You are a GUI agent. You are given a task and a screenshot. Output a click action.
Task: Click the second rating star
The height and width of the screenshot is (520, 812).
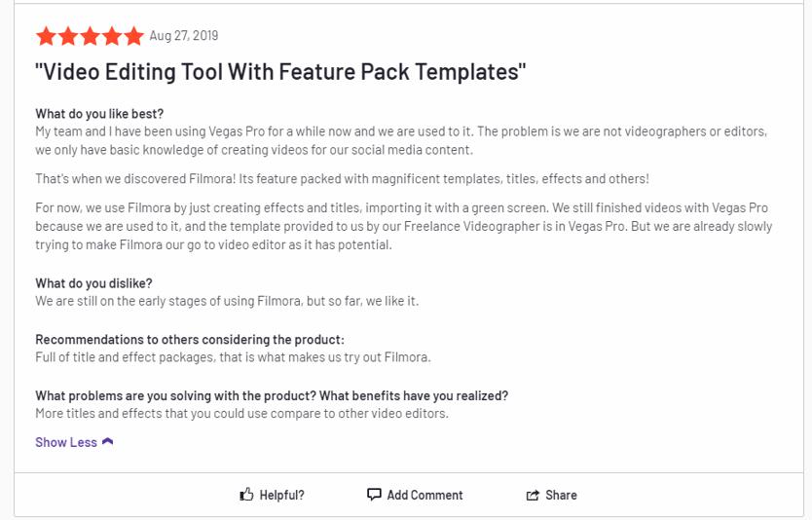[68, 37]
